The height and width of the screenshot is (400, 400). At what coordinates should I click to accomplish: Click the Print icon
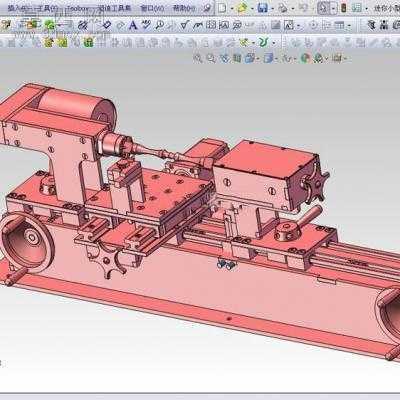point(283,8)
